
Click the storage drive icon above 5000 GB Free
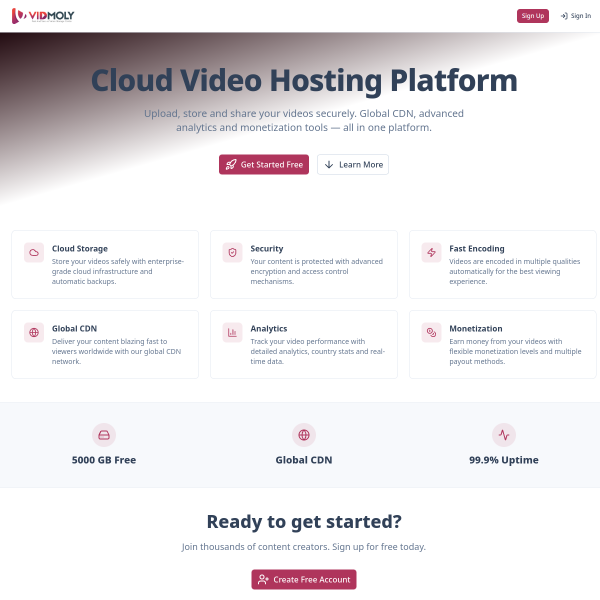[x=104, y=435]
